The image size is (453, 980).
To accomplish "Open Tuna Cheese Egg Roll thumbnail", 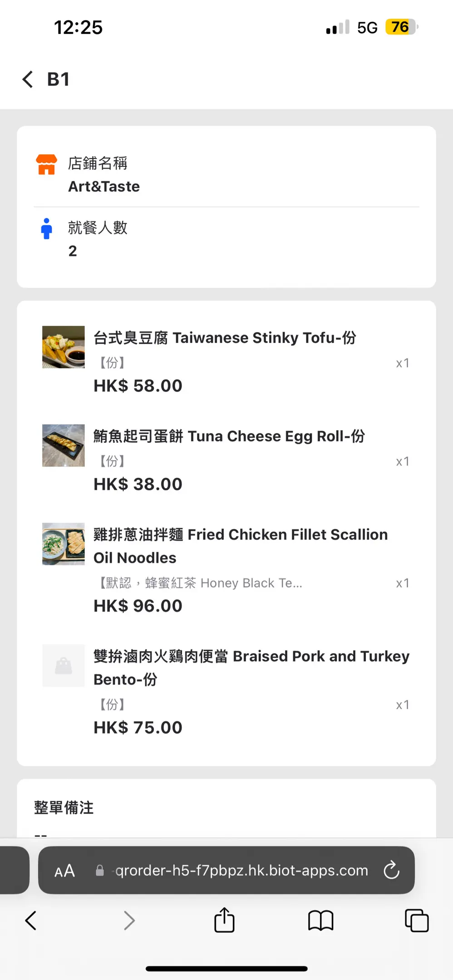I will pos(64,446).
